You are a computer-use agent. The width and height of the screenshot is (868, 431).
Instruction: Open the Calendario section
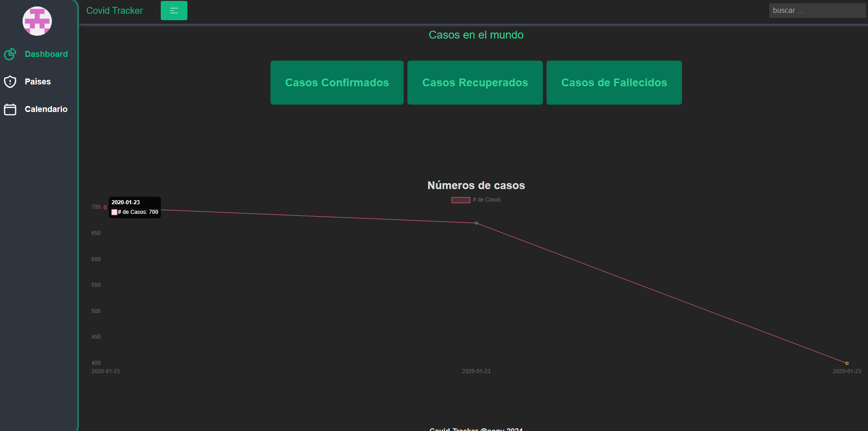point(46,109)
